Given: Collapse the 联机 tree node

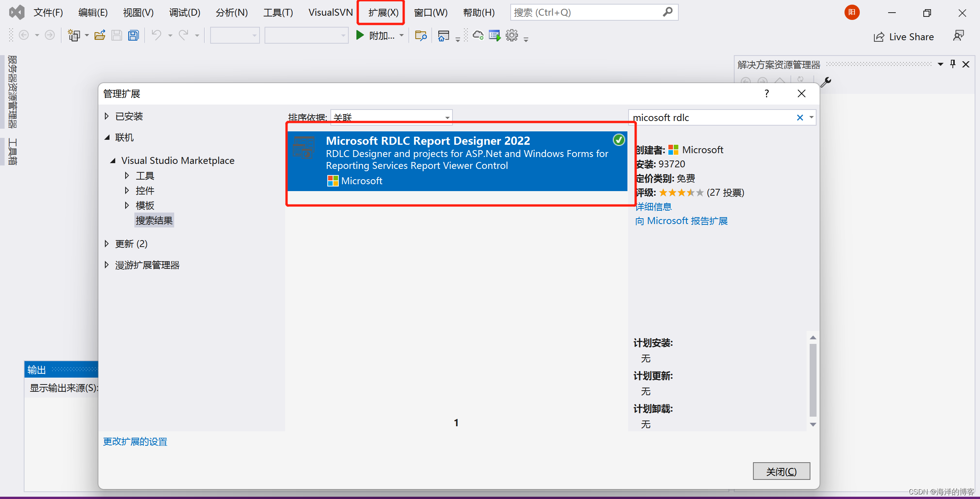Looking at the screenshot, I should pyautogui.click(x=107, y=137).
